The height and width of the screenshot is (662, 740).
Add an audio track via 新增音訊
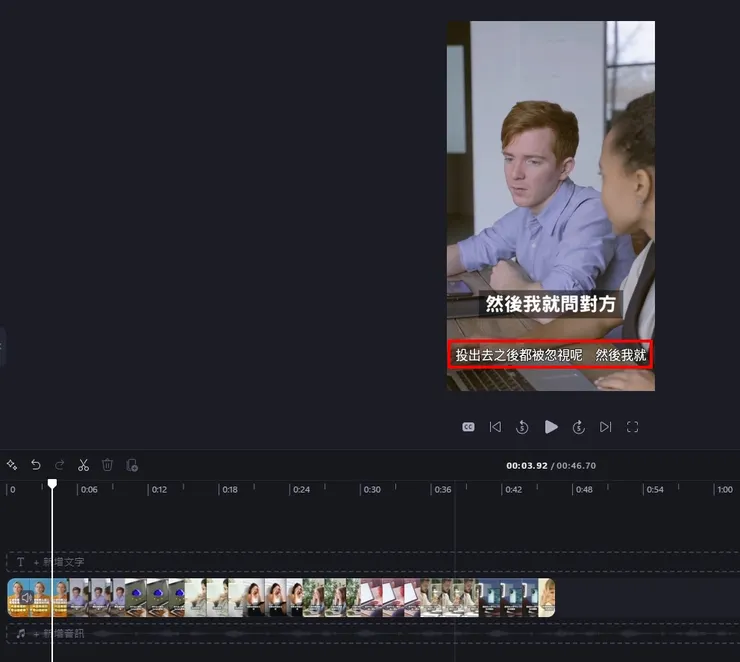point(59,633)
